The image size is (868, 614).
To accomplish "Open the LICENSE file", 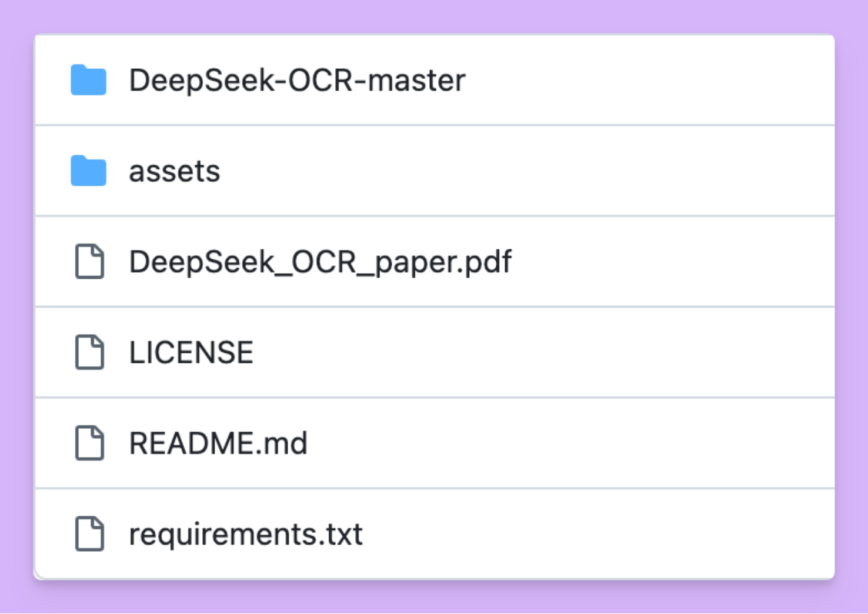I will (191, 353).
